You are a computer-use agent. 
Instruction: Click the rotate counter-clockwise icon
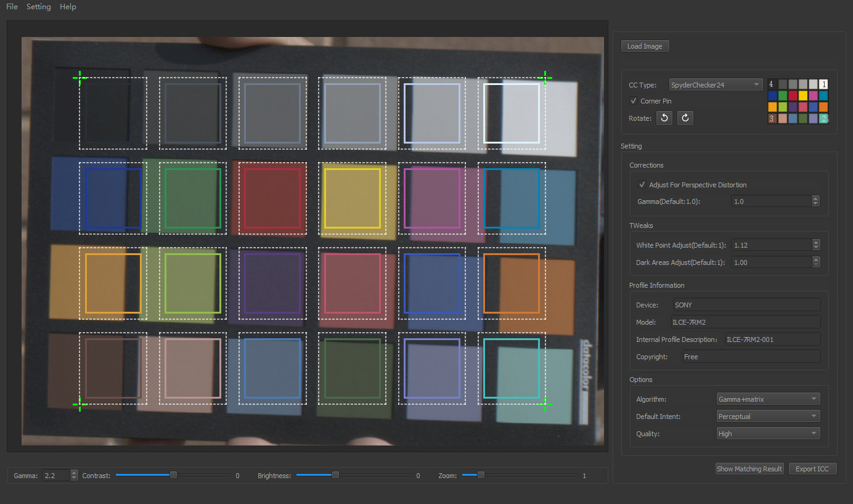point(664,118)
